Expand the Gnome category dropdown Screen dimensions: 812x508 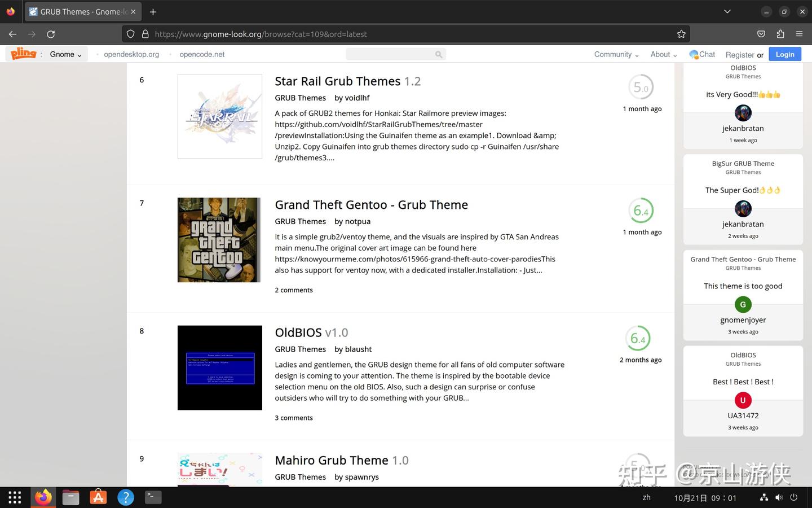[x=65, y=54]
